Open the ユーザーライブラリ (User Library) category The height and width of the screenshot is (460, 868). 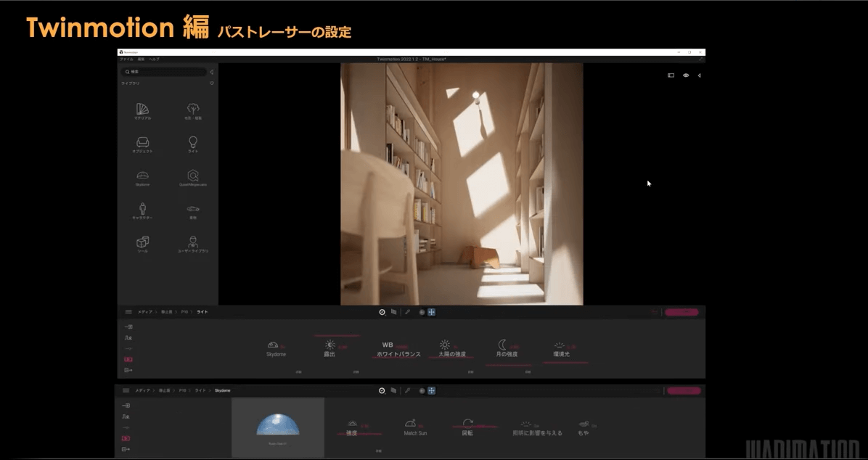(x=192, y=244)
